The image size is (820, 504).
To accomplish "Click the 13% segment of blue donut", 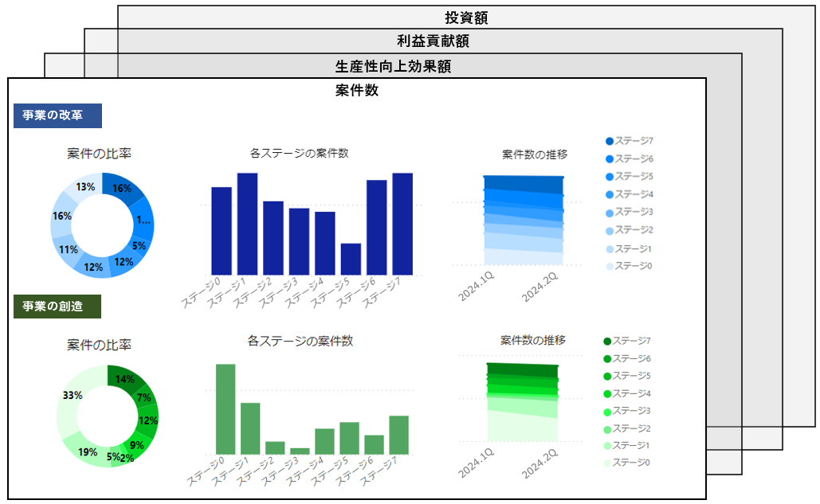I will [x=84, y=187].
